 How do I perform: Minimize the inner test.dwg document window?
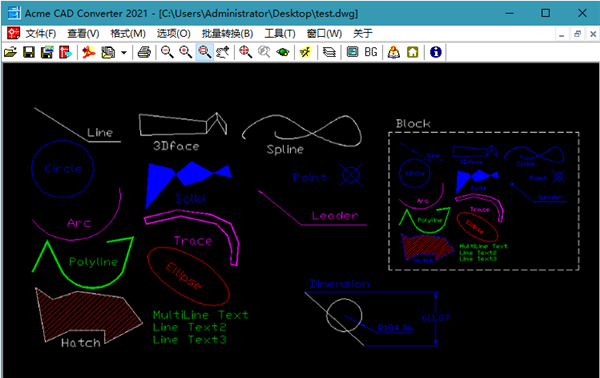click(x=562, y=34)
